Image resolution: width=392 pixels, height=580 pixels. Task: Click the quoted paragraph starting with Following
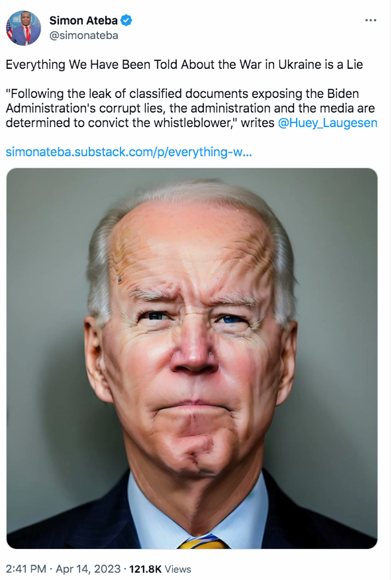pyautogui.click(x=191, y=108)
